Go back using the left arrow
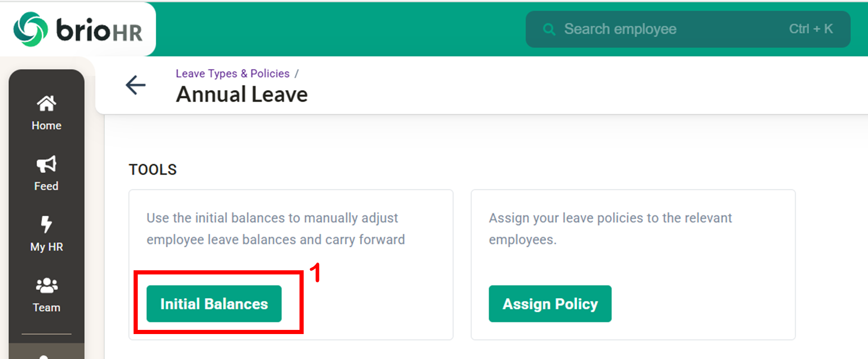 tap(135, 85)
